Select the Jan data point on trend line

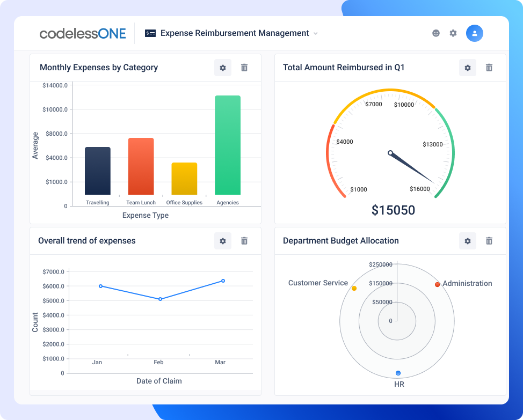pyautogui.click(x=101, y=286)
